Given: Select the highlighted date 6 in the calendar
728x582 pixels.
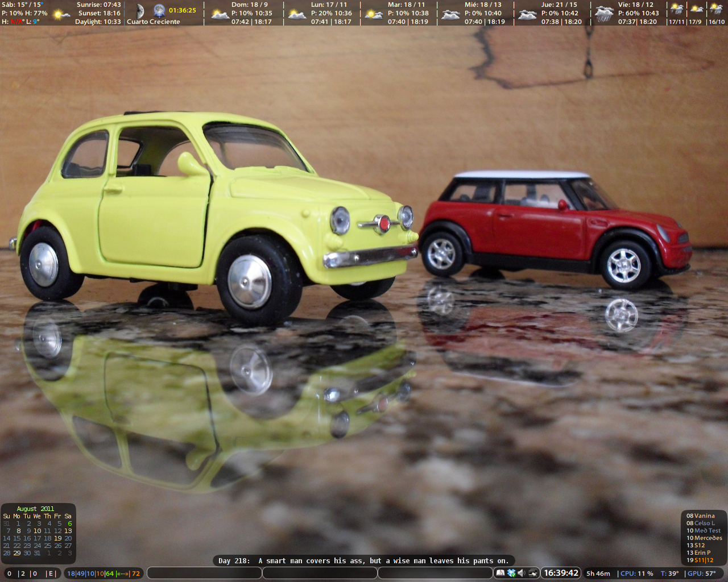Looking at the screenshot, I should pyautogui.click(x=70, y=523).
